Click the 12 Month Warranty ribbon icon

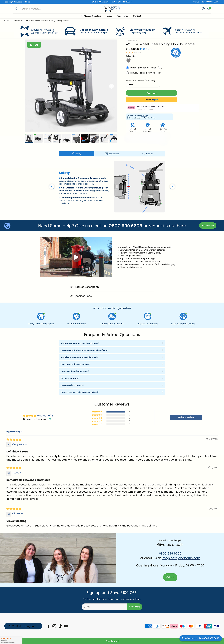[x=133, y=125]
